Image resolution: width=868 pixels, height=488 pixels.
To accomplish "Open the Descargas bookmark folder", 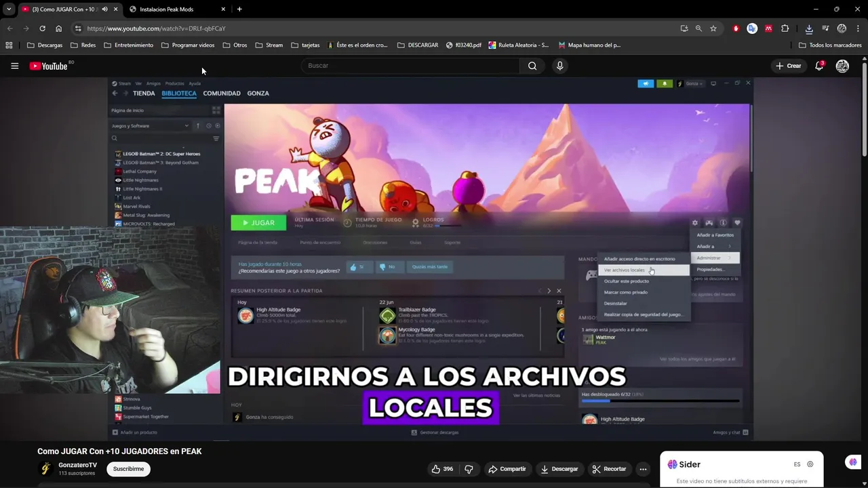I will coord(45,45).
